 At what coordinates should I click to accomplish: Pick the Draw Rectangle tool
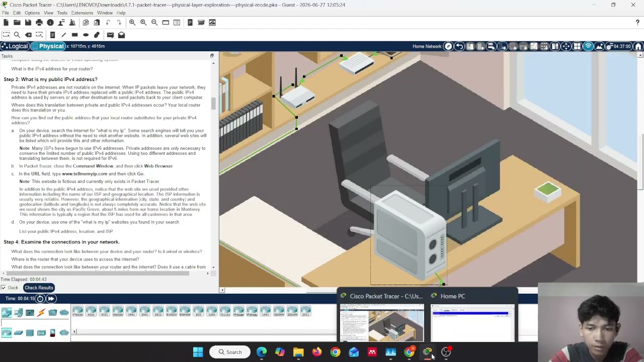pyautogui.click(x=74, y=35)
